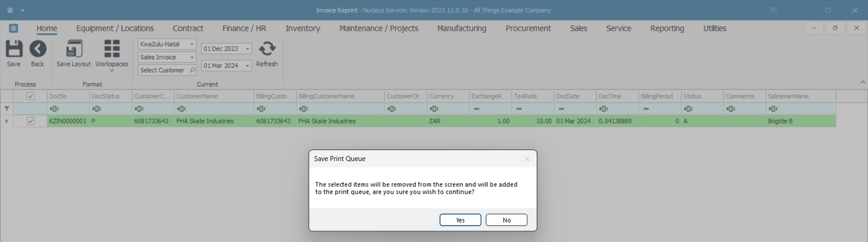868x242 pixels.
Task: Open the Inventory menu tab
Action: 302,28
